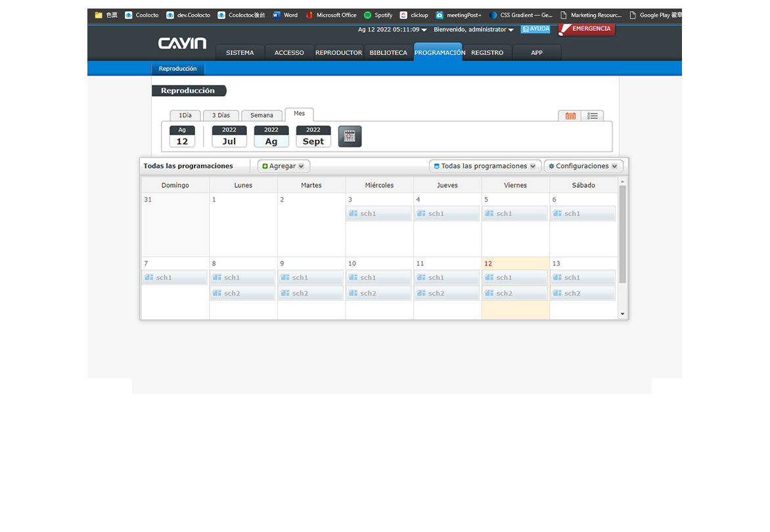Open the calendar date picker icon
This screenshot has height=532, width=770.
(x=350, y=137)
